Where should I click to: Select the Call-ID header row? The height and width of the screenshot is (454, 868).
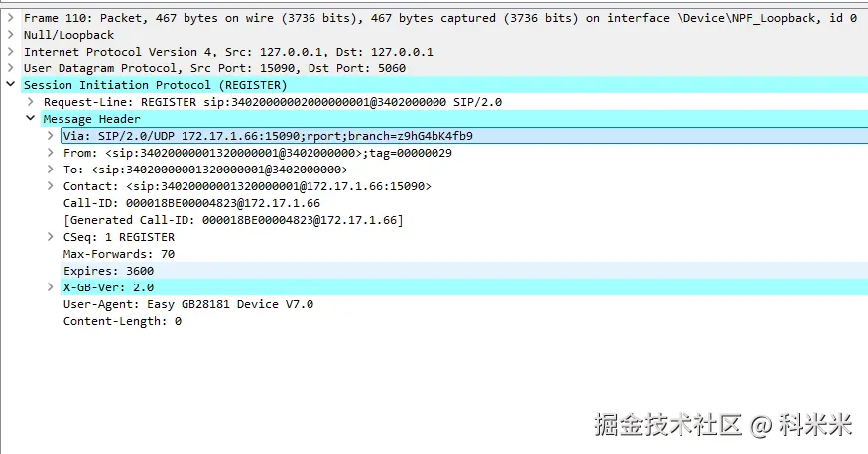[464, 203]
